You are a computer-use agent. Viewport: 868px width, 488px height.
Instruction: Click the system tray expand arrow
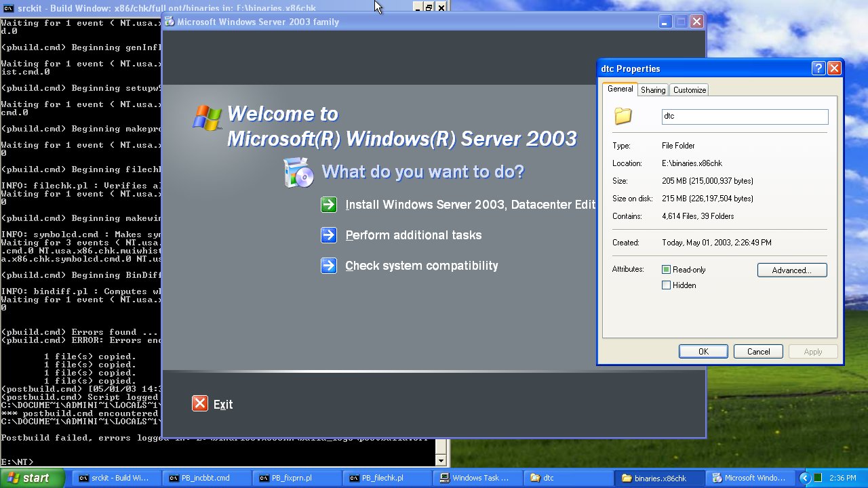[x=804, y=478]
